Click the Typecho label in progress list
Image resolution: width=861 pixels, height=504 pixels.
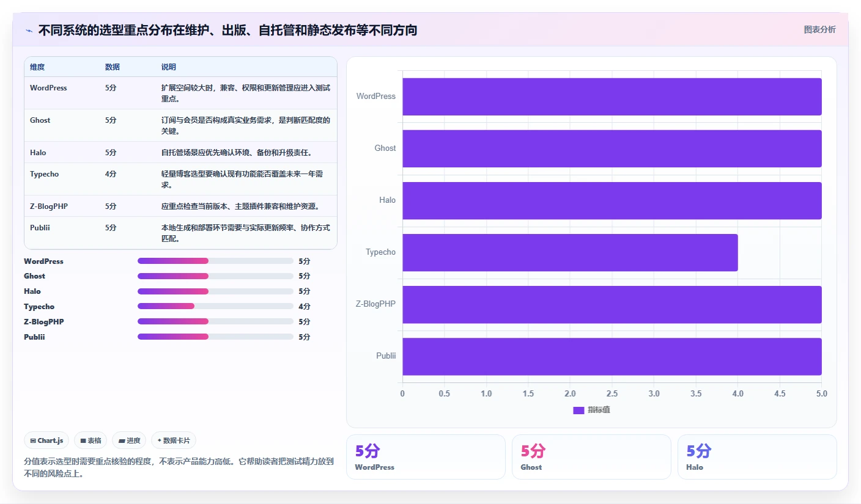[39, 306]
